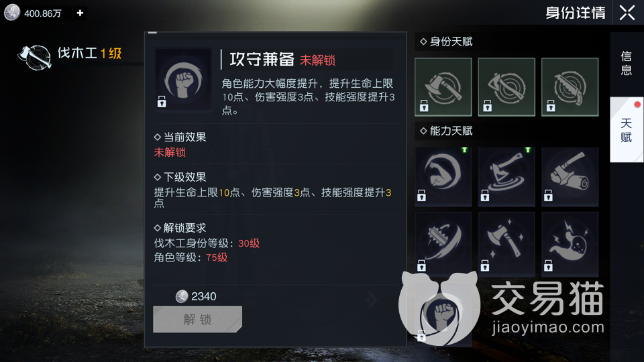Click the 解锁 unlock button
644x362 pixels.
coord(197,319)
